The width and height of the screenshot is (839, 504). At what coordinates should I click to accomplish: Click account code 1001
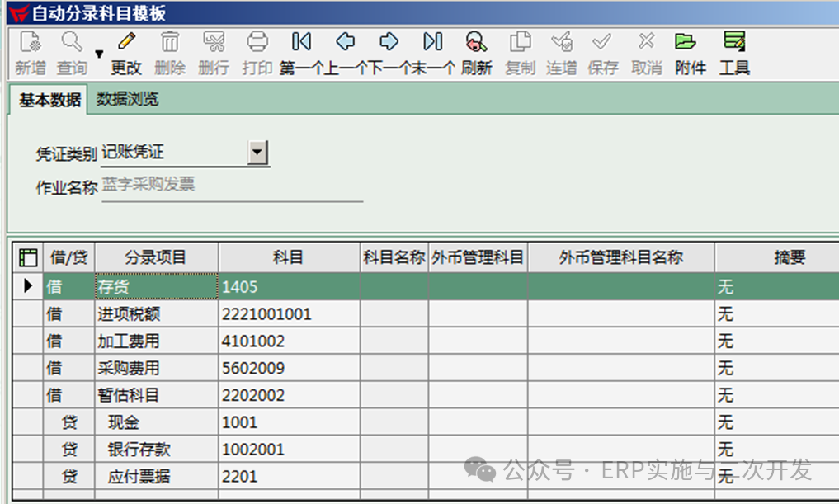tap(240, 422)
